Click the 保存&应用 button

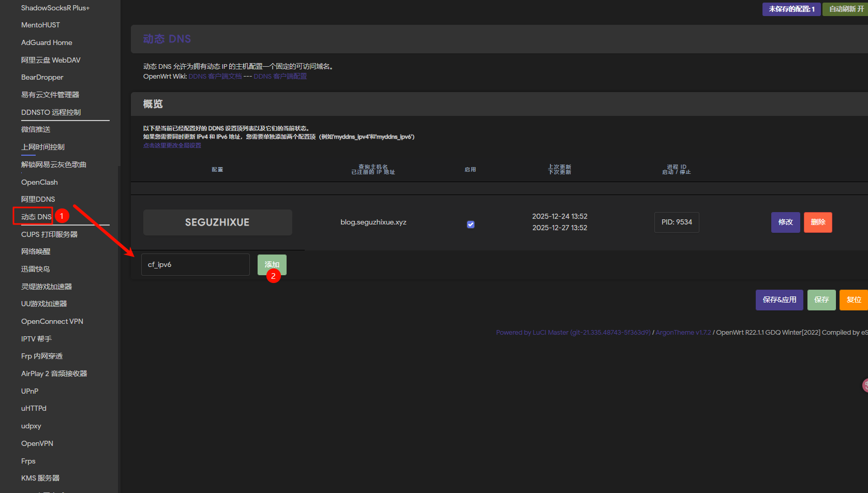[x=779, y=300]
